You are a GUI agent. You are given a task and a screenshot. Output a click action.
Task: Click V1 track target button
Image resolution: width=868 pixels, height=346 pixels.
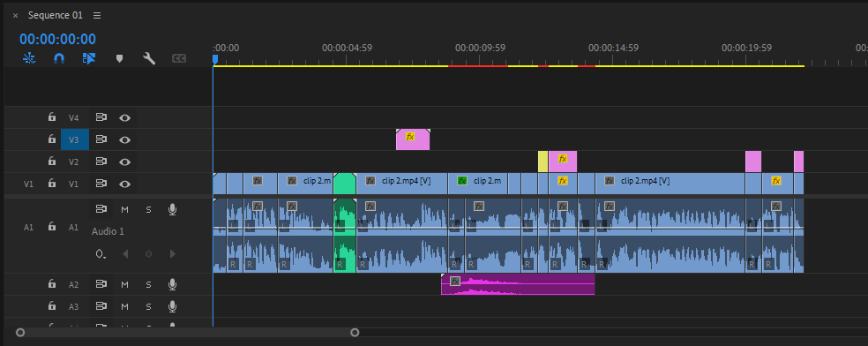point(74,184)
